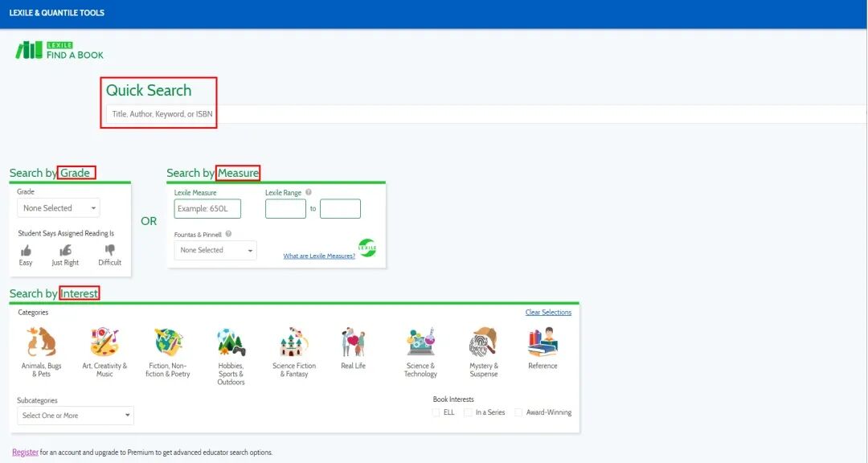Enable the Award-Winning checkbox
The width and height of the screenshot is (868, 463).
518,412
